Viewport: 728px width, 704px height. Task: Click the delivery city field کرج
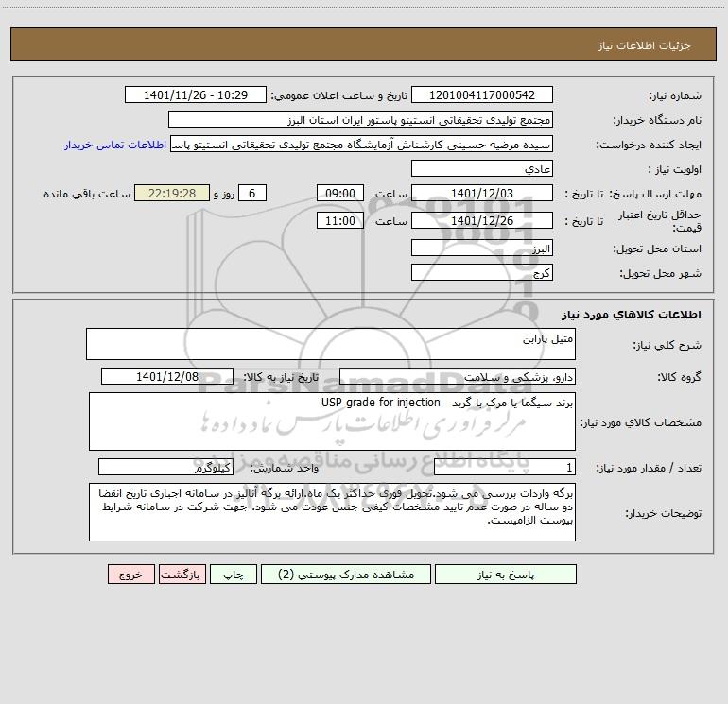482,273
